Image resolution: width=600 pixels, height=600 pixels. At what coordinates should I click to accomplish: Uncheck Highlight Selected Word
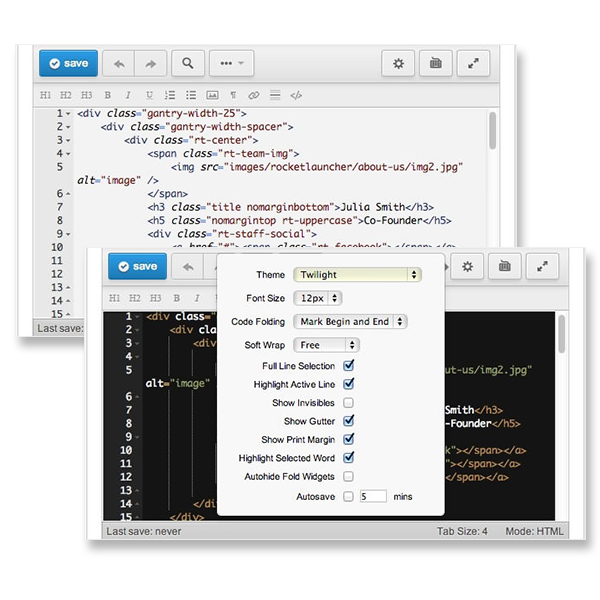(348, 458)
